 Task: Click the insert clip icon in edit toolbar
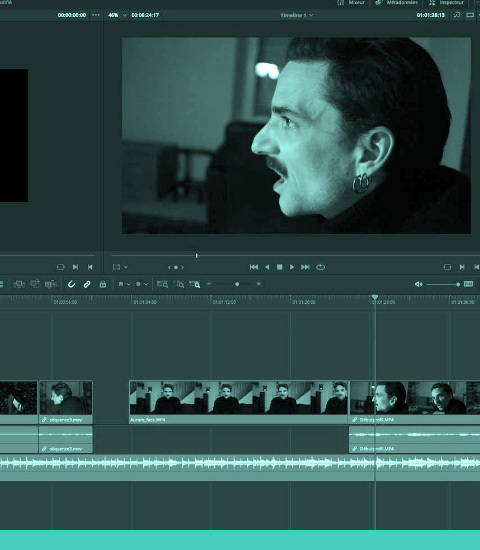pos(19,284)
